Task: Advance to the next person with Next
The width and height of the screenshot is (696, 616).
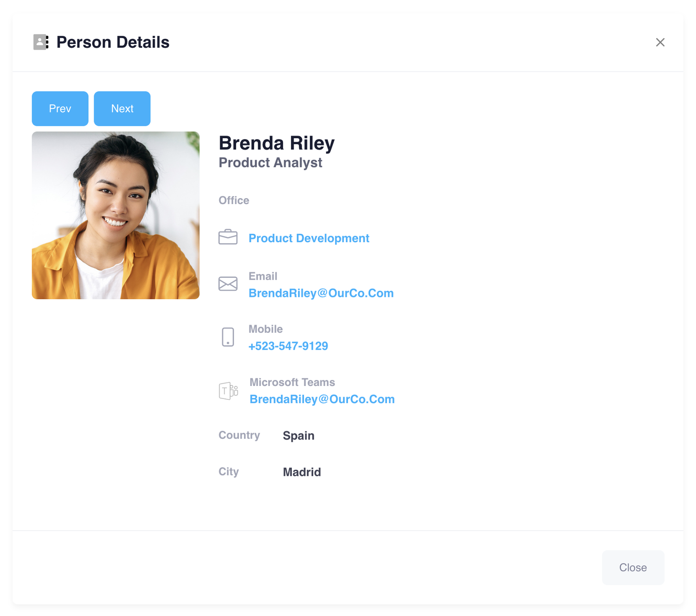Action: point(122,109)
